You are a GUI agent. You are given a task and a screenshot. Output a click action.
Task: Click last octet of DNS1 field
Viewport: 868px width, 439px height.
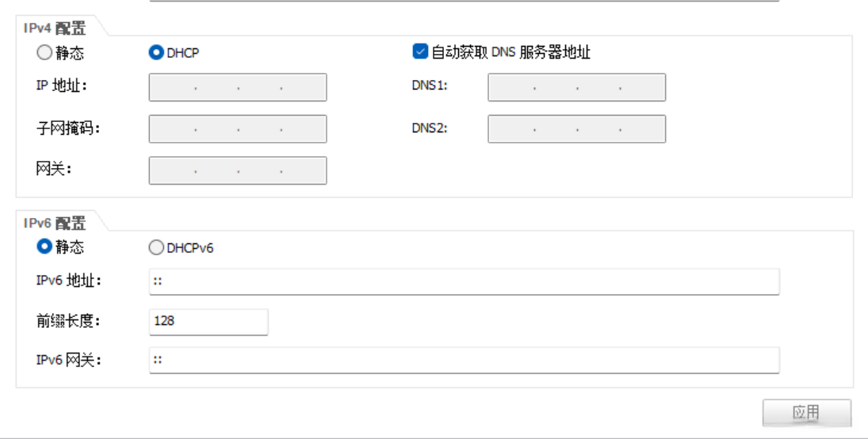point(642,87)
